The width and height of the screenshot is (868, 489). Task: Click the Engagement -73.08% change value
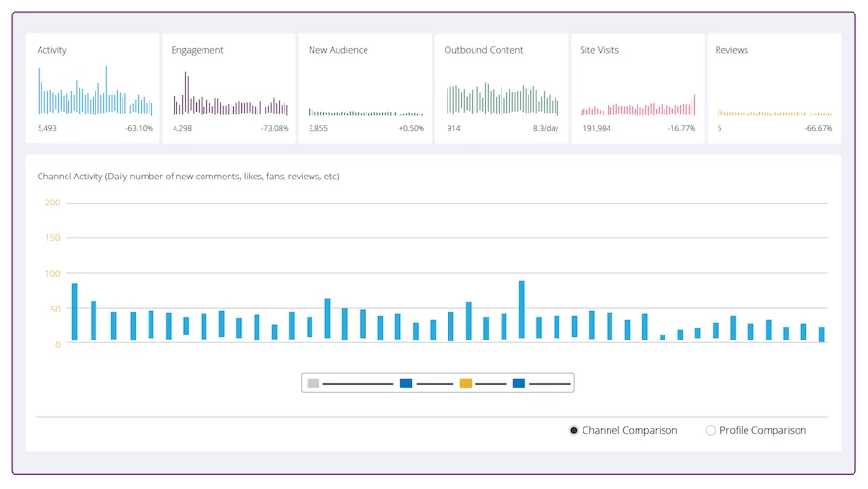[x=274, y=128]
